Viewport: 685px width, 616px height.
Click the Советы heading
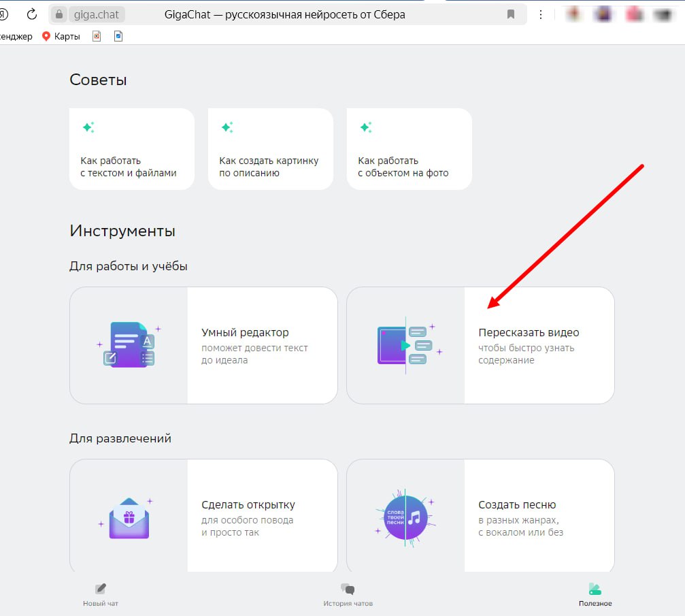tap(98, 80)
